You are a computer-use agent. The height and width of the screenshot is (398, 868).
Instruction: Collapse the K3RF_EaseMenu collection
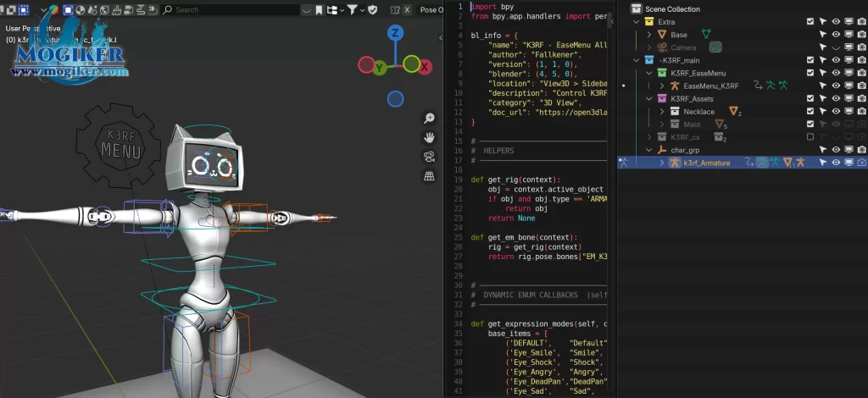(x=649, y=73)
